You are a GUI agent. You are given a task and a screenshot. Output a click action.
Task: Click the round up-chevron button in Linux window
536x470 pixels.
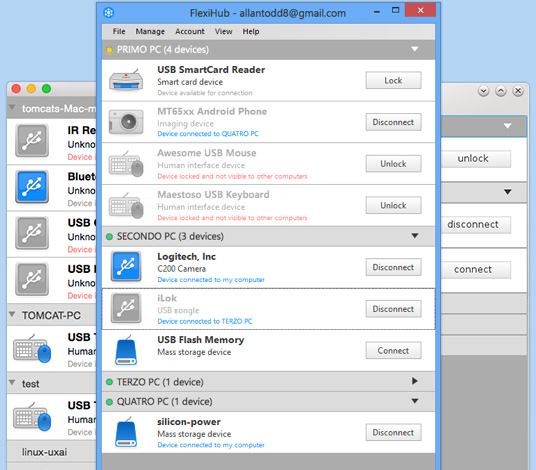(x=501, y=91)
